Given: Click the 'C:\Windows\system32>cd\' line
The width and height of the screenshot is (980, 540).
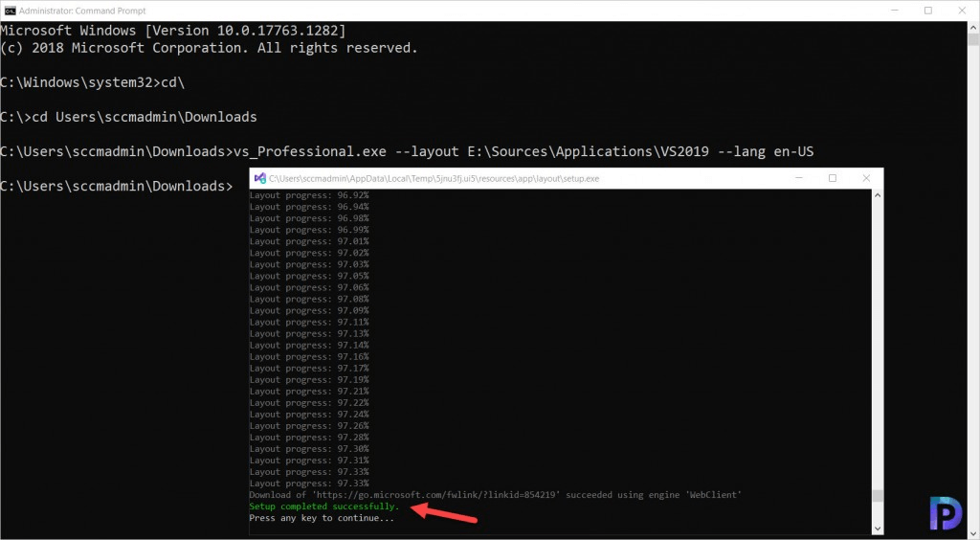Looking at the screenshot, I should pos(93,82).
